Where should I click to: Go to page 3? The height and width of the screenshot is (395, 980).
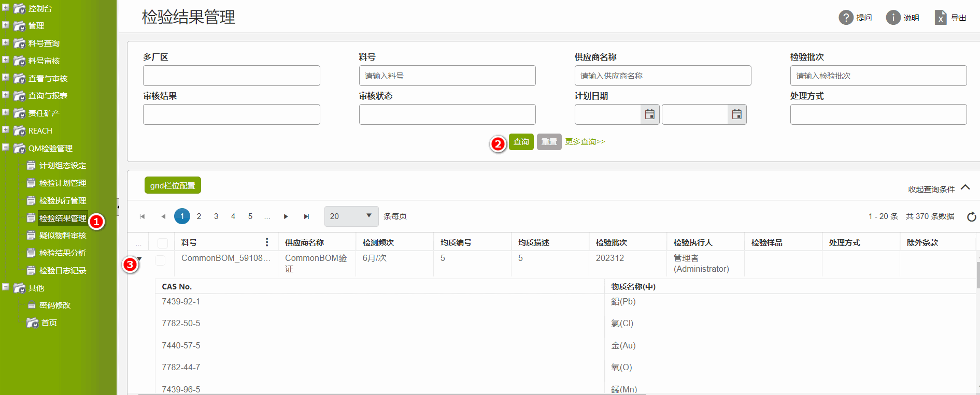pyautogui.click(x=216, y=216)
